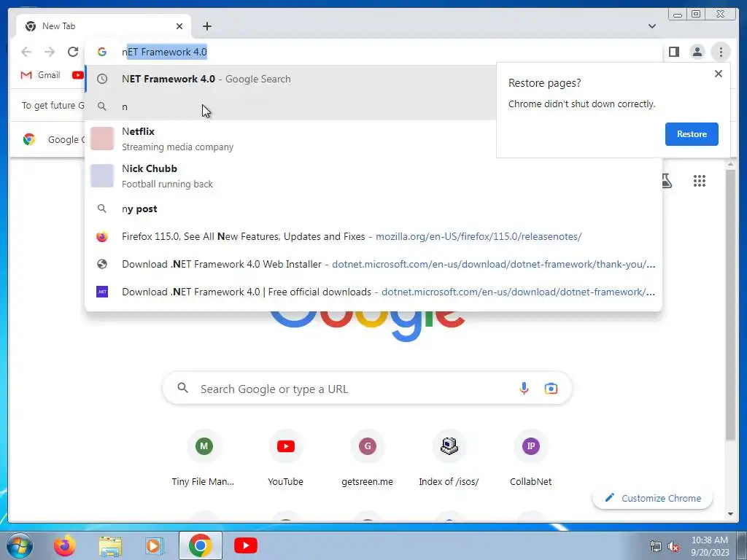
Task: Click the Customize Chrome button
Action: 653,498
